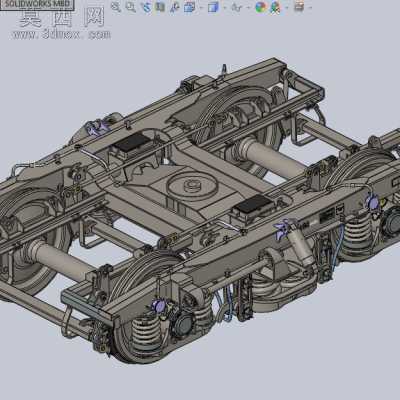Screen dimensions: 400x400
Task: Click the Zoom to Fit icon
Action: point(116,7)
